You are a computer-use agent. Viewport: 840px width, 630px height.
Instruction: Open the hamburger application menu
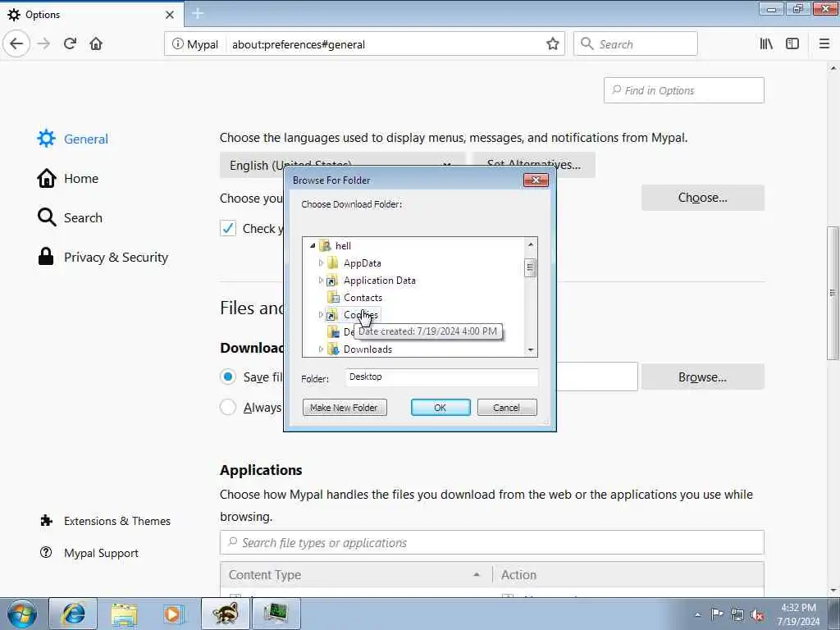coord(824,44)
